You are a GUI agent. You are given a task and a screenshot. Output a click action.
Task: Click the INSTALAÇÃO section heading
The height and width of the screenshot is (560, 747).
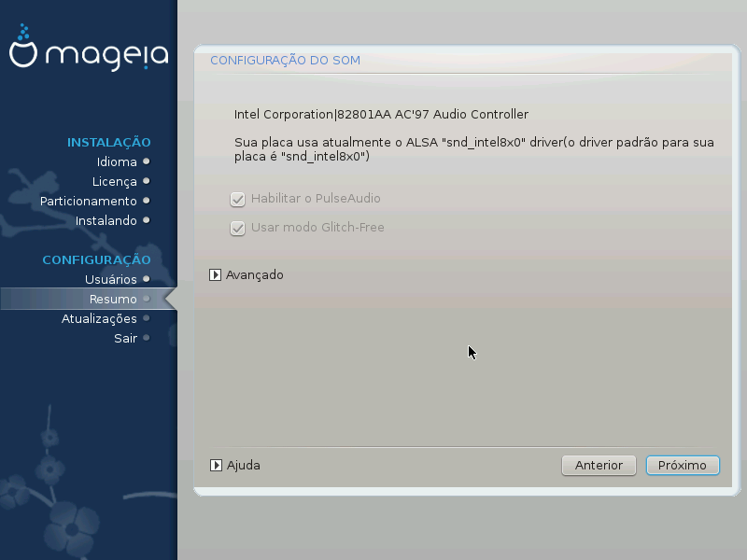pyautogui.click(x=108, y=142)
